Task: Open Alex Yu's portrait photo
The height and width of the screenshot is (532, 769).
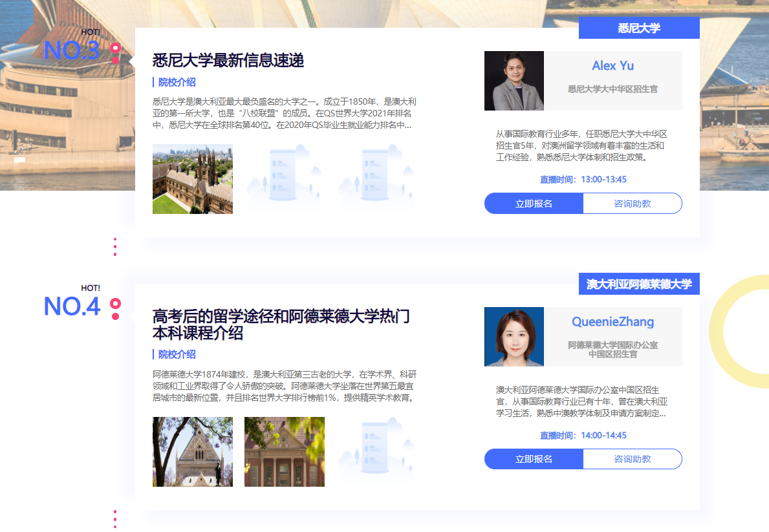Action: point(514,81)
